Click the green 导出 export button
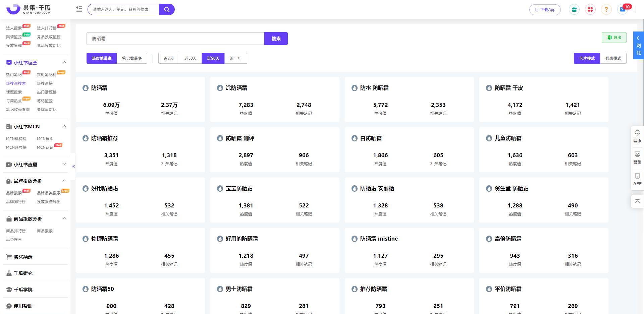The image size is (644, 314). [614, 38]
